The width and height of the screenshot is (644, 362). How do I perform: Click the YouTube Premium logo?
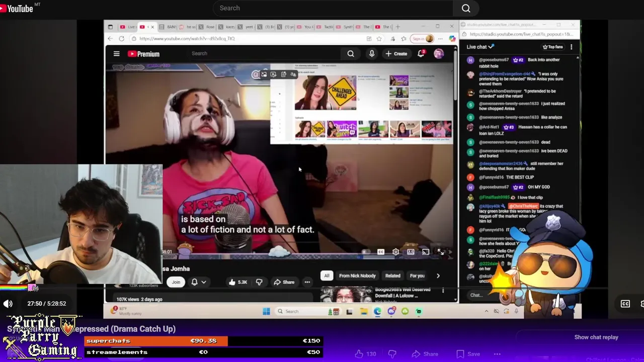143,54
